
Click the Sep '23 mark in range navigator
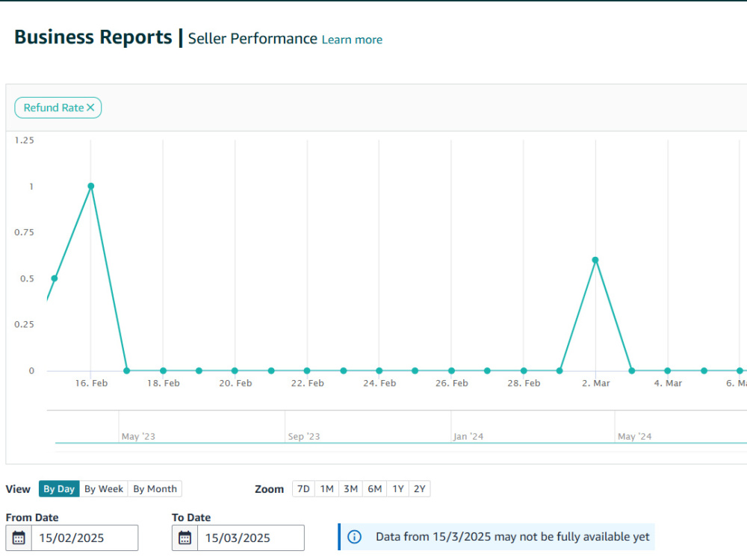click(304, 436)
